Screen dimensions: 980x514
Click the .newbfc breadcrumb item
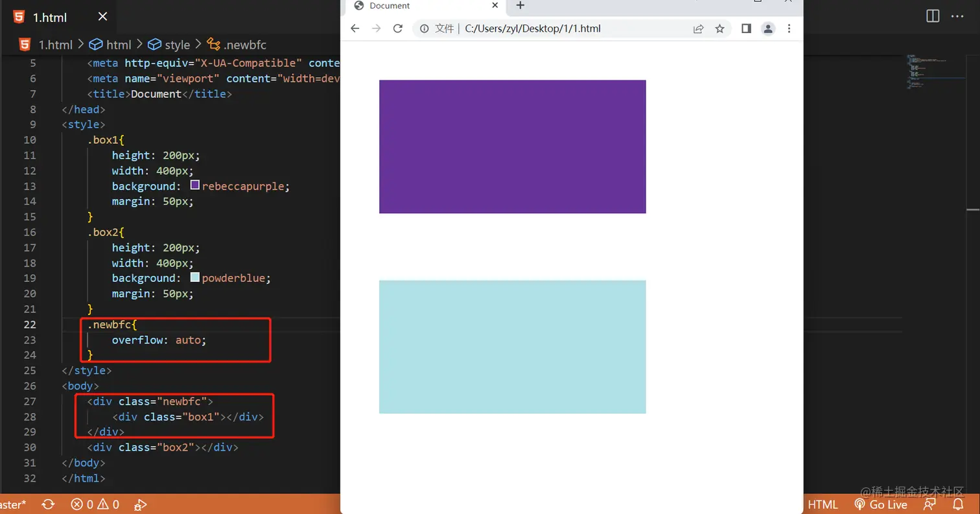[237, 45]
